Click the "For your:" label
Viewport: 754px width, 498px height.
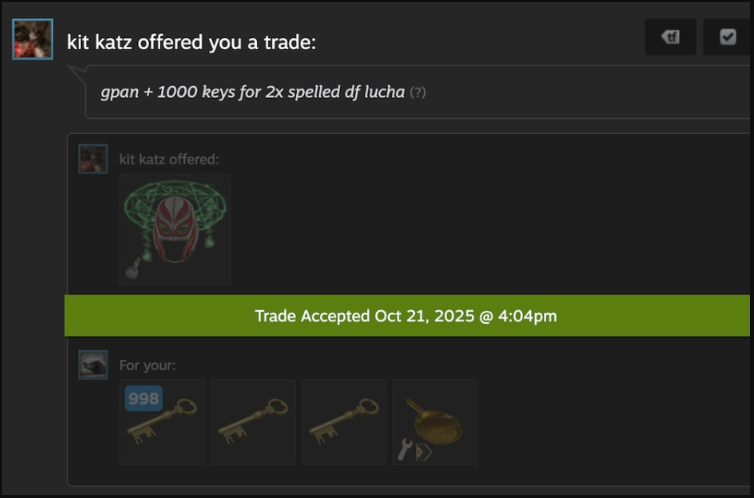pyautogui.click(x=148, y=366)
